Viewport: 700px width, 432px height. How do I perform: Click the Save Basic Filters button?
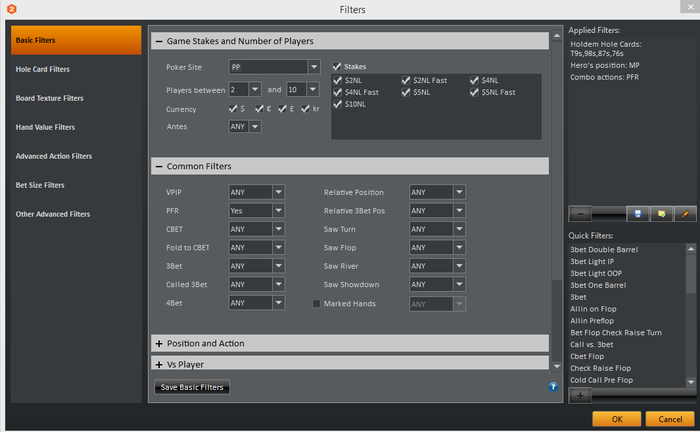click(x=192, y=387)
